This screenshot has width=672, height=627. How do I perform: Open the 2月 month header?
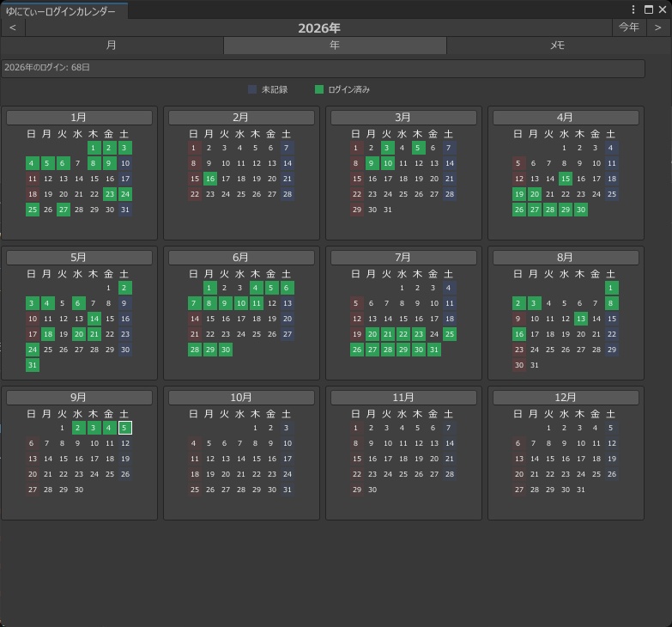click(x=241, y=118)
